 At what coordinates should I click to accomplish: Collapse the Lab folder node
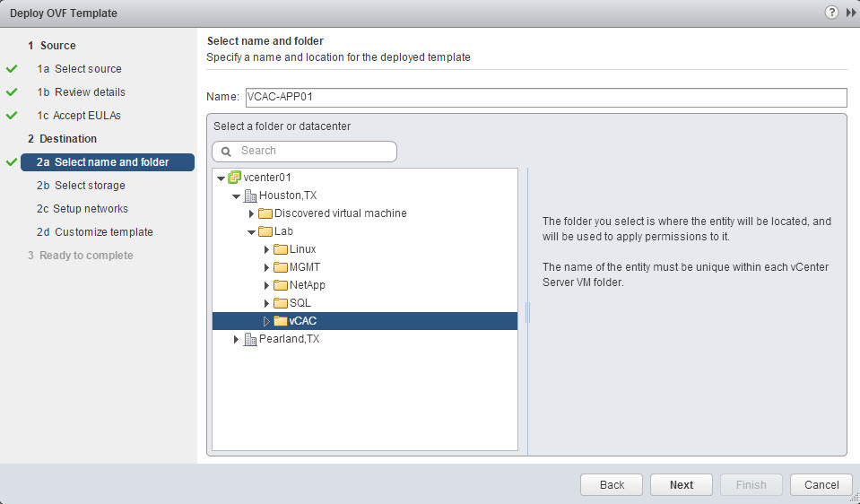tap(252, 232)
